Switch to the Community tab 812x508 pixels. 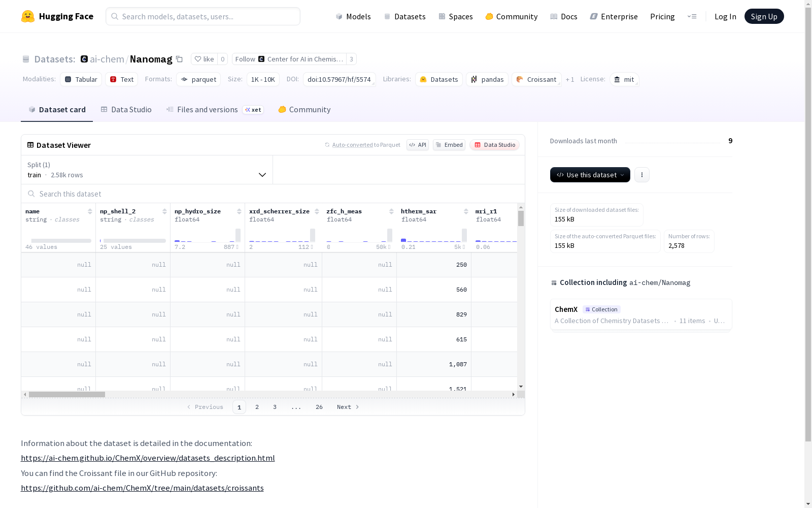click(304, 110)
